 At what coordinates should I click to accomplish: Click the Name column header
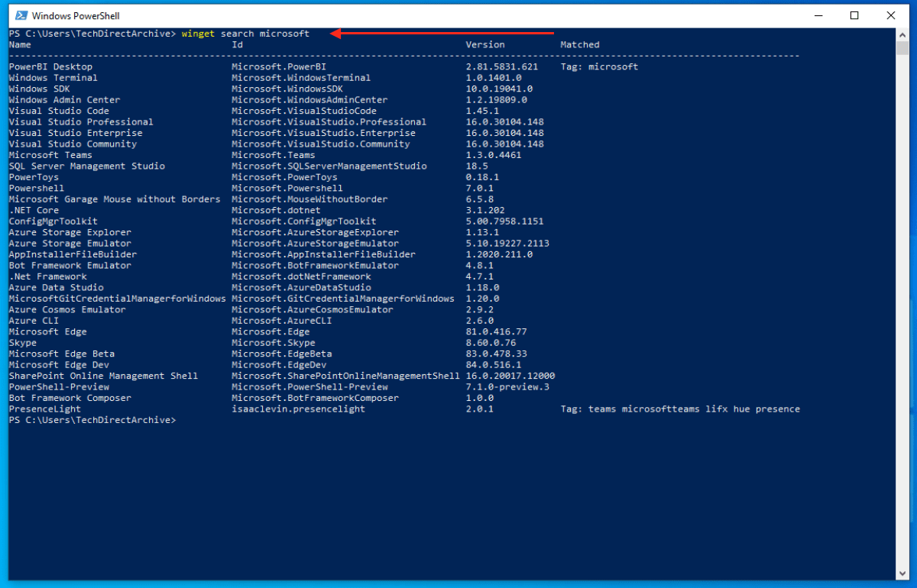pyautogui.click(x=20, y=45)
